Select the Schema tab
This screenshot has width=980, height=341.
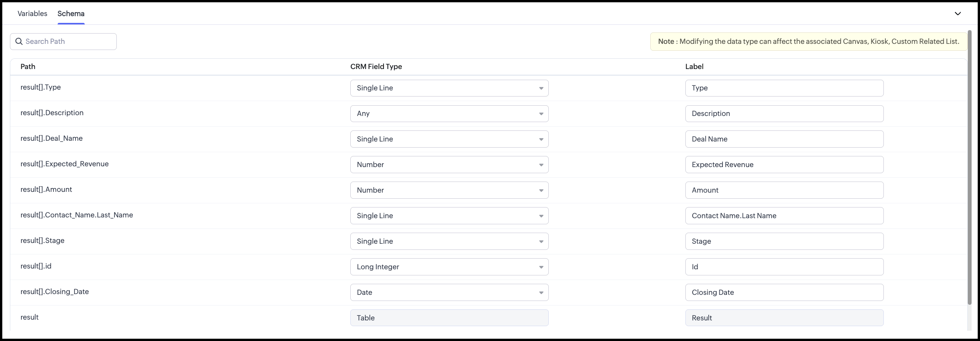point(71,14)
